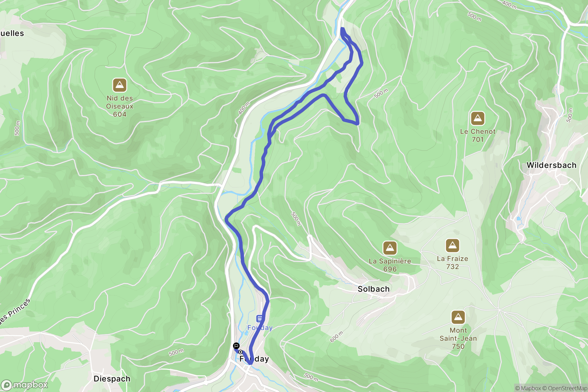Click the Le Chenot 701 label
Viewport: 588px width, 392px height.
coord(478,136)
